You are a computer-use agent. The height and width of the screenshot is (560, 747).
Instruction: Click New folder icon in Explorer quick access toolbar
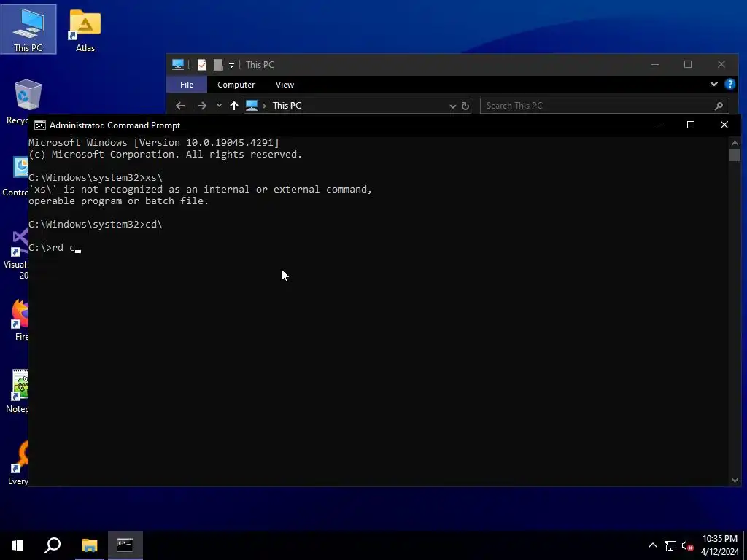(218, 65)
